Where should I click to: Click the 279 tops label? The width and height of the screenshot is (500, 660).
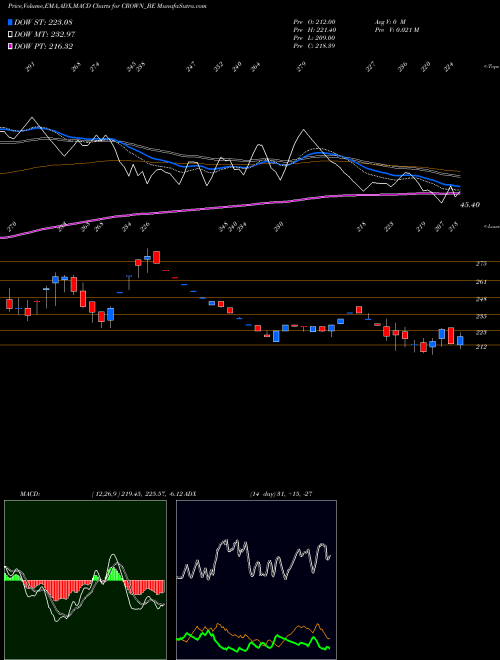point(301,67)
